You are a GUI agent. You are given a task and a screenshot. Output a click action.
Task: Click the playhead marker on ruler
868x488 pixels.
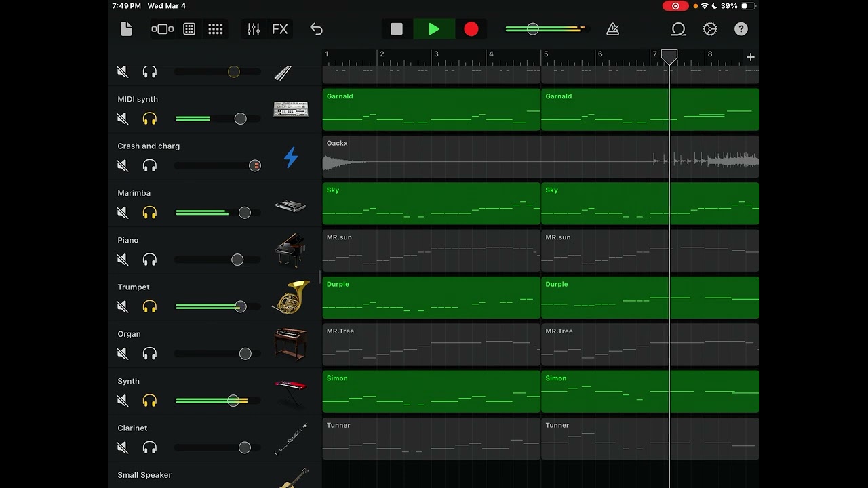[x=669, y=57]
